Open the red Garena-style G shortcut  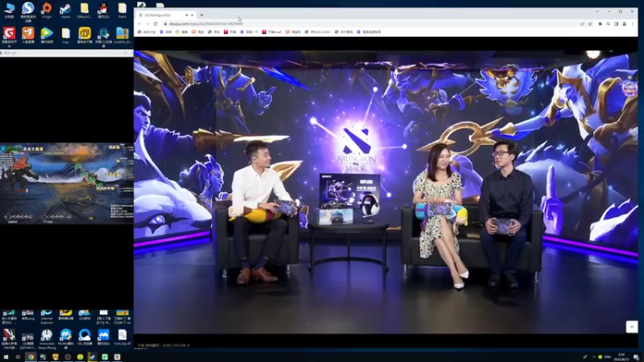click(x=9, y=33)
